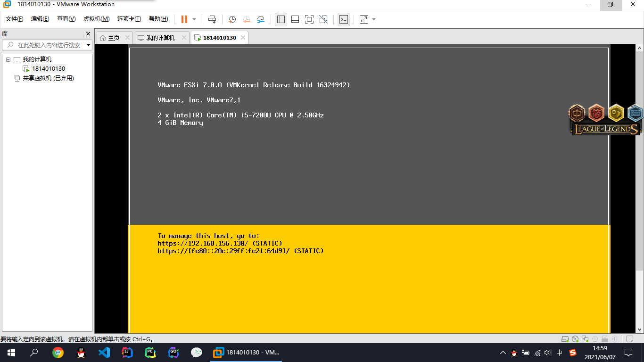This screenshot has height=362, width=644.
Task: Select 共享虚拟机 (已弃用) in library
Action: (48, 78)
